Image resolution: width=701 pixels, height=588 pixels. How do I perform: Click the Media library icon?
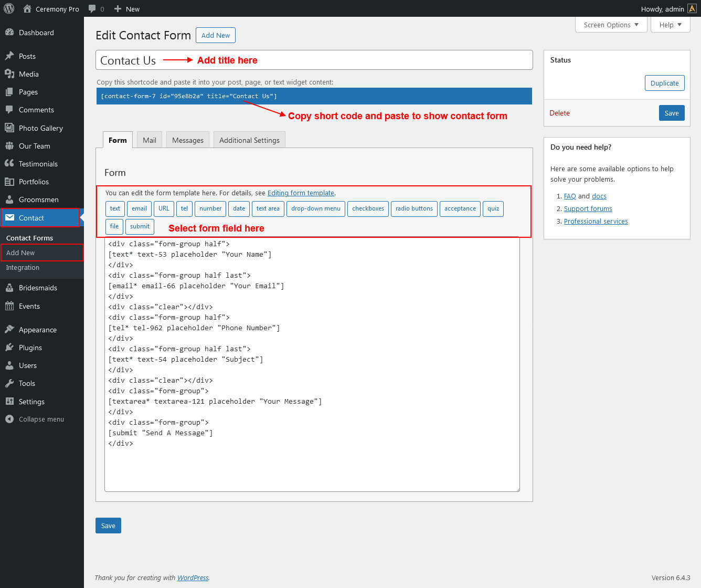click(9, 74)
